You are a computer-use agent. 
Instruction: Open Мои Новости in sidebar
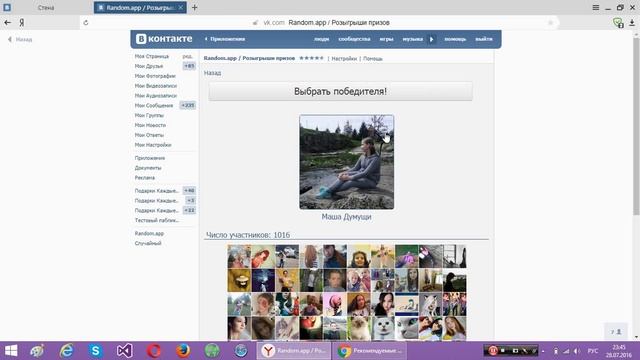(150, 125)
